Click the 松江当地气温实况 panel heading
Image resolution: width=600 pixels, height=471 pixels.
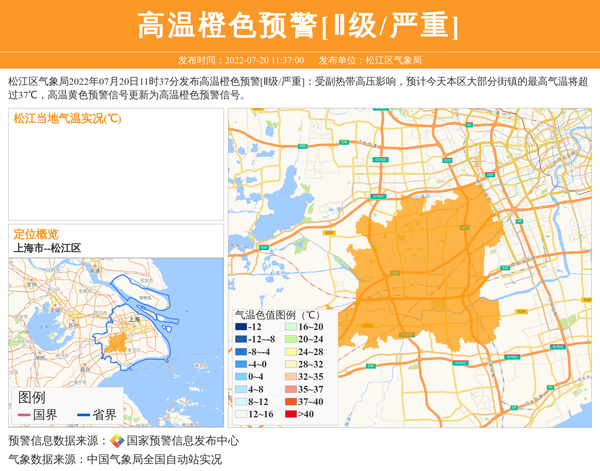[x=67, y=118]
